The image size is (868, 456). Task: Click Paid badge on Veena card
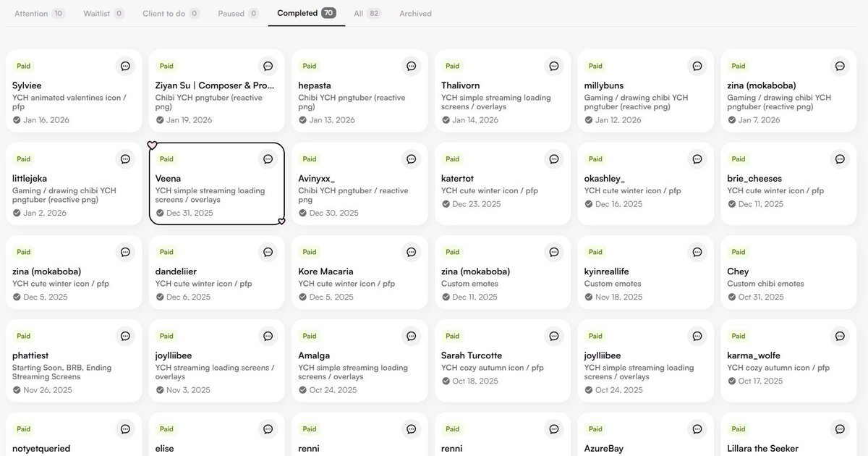point(166,159)
